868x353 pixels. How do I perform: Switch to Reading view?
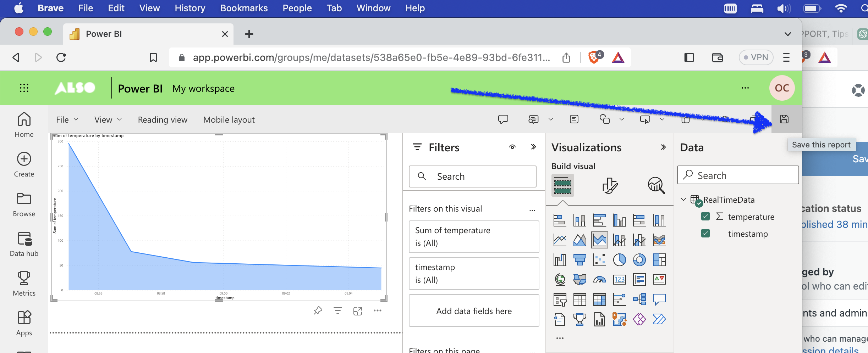click(x=163, y=120)
